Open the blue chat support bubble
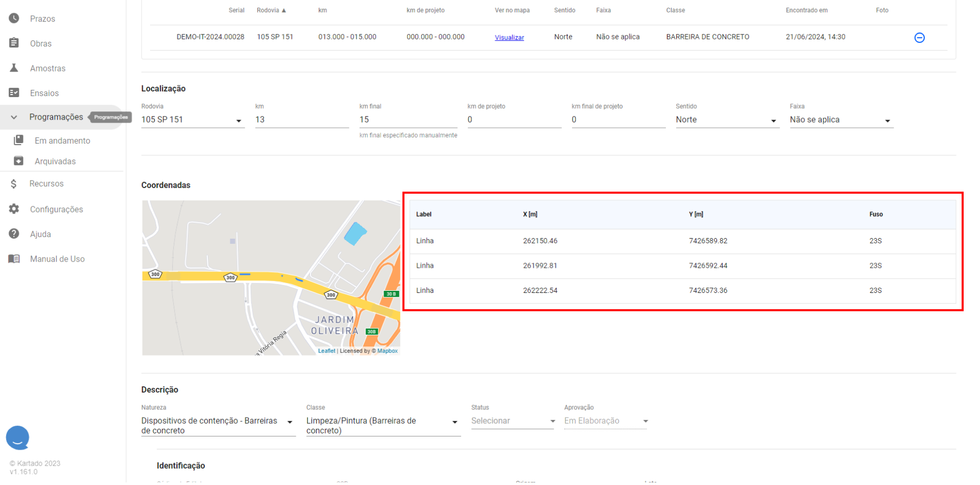Screen dimensions: 980x485 (17, 437)
